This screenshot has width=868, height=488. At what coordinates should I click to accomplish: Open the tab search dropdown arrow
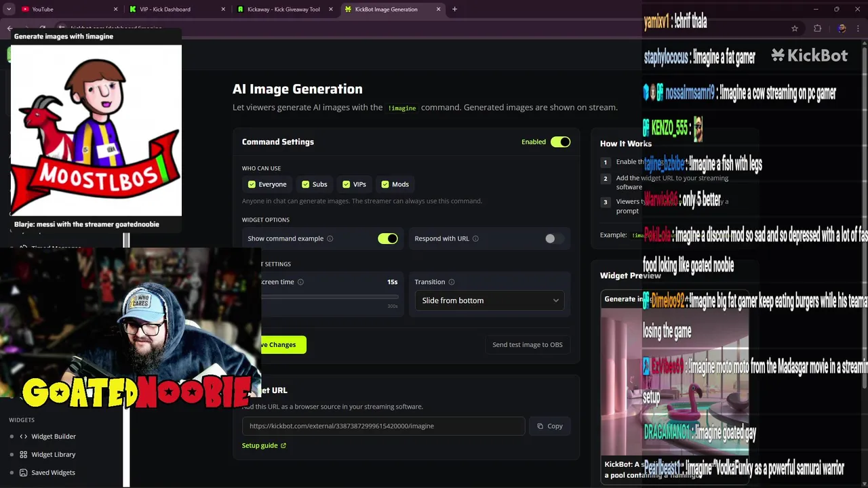tap(9, 9)
